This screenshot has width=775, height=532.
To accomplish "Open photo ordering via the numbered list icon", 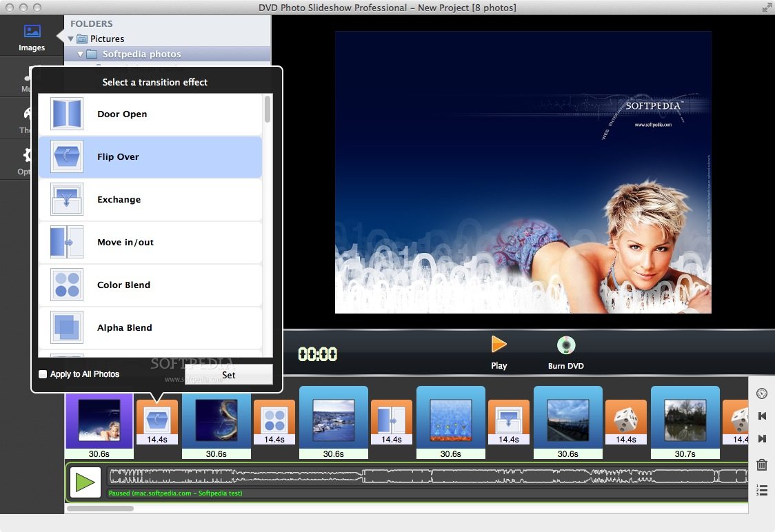I will click(761, 490).
